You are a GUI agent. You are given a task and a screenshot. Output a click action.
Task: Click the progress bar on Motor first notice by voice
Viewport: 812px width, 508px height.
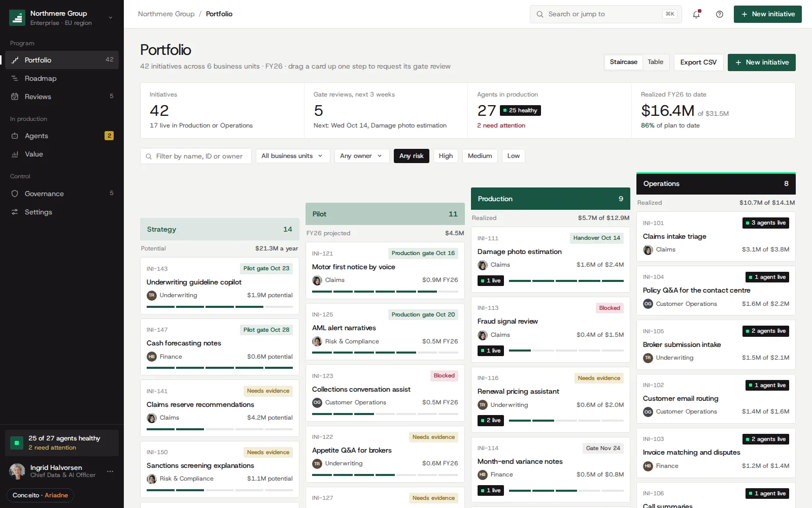click(385, 292)
